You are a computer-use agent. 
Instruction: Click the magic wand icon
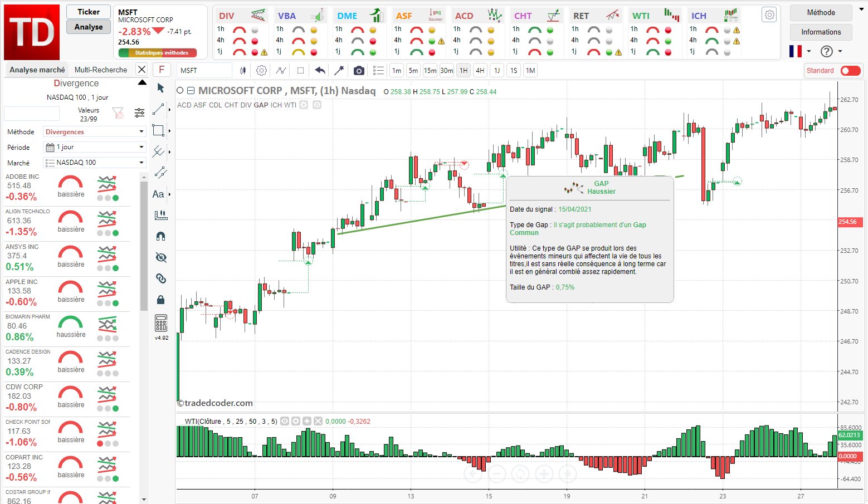339,70
